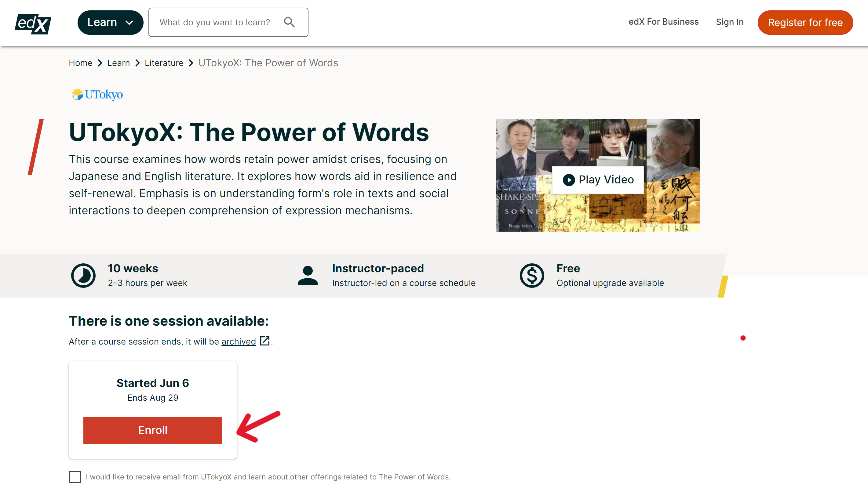
Task: Click the chevron after Literature breadcrumb
Action: click(x=191, y=63)
